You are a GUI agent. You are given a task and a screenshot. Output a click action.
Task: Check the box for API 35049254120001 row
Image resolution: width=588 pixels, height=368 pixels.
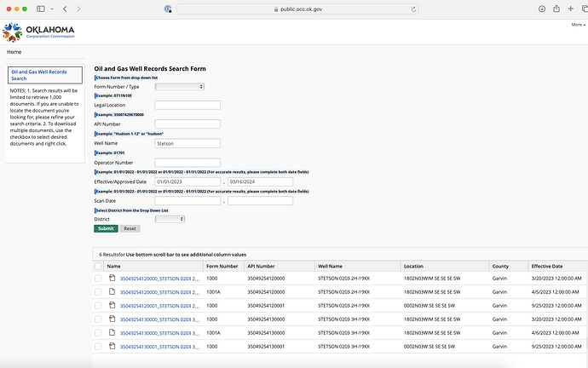click(98, 306)
